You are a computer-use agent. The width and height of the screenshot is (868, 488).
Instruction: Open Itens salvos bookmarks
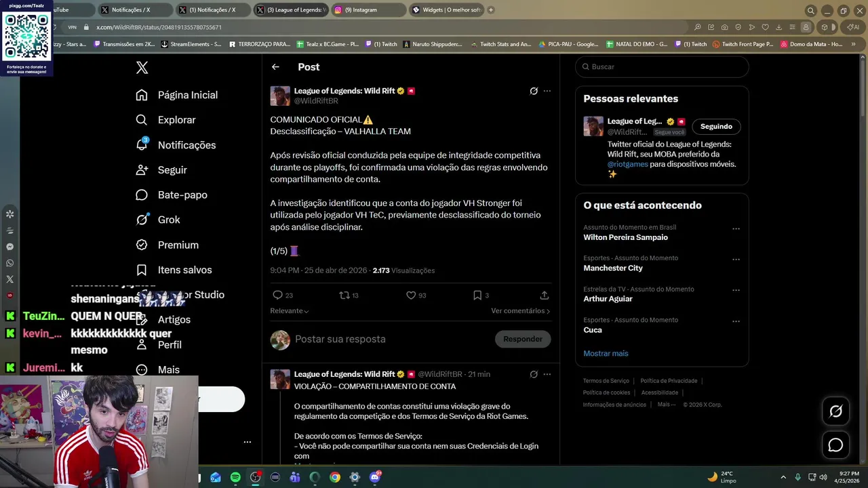click(x=174, y=270)
